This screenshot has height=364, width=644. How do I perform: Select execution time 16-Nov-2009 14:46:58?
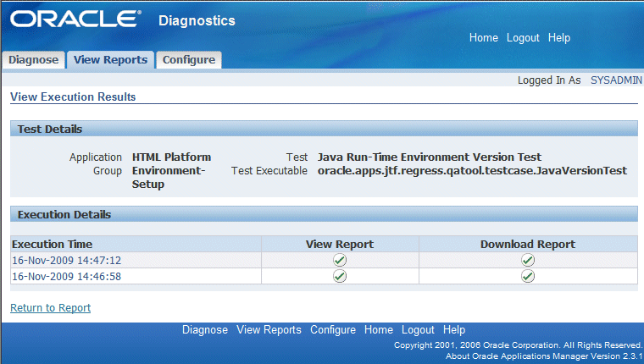tap(67, 276)
